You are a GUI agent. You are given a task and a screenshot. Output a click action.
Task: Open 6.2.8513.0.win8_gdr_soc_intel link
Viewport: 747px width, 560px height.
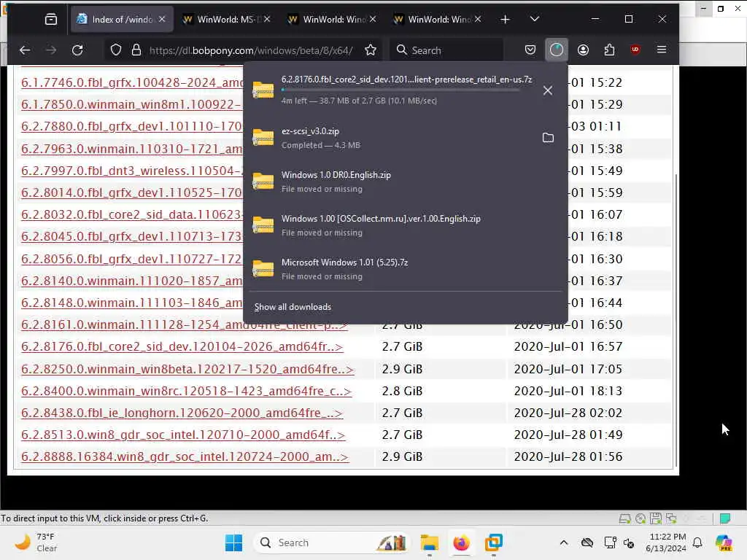click(x=183, y=435)
